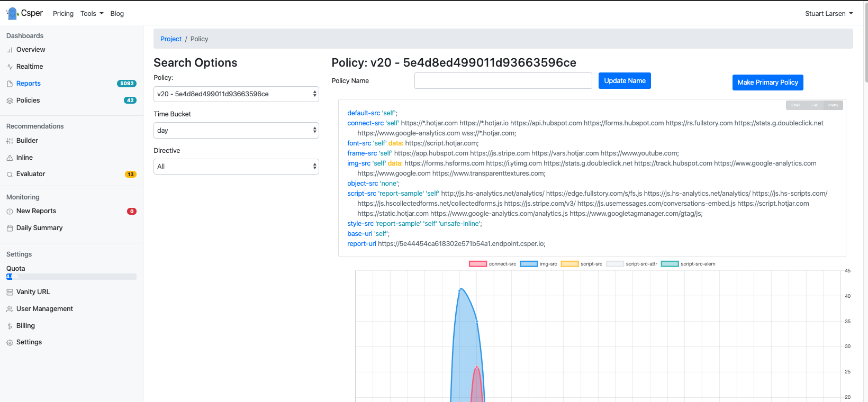The image size is (868, 402).
Task: Open the Stuart Larsen account menu
Action: [x=829, y=14]
